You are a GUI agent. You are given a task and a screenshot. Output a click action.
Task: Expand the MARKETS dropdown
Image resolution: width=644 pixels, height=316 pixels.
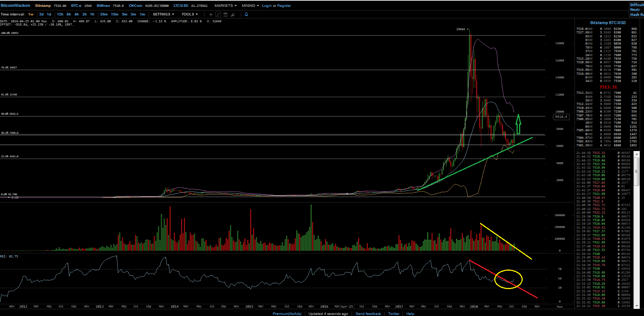click(x=225, y=6)
